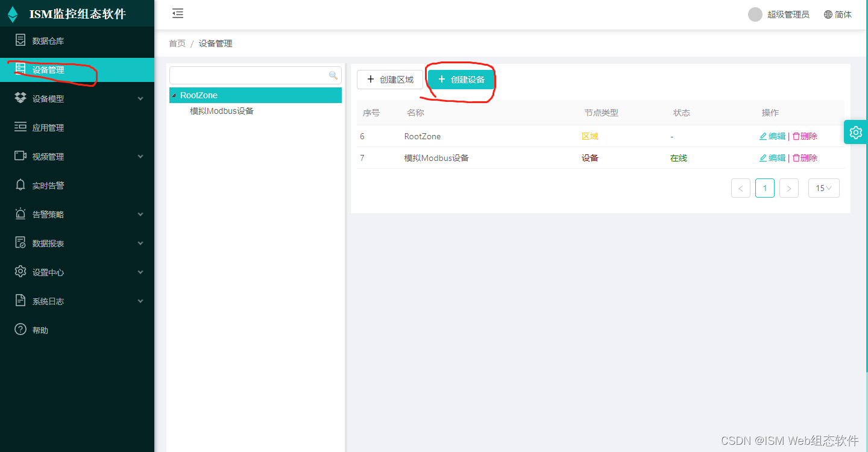Viewport: 868px width, 452px height.
Task: Click trash icon in RootZone row
Action: point(796,136)
